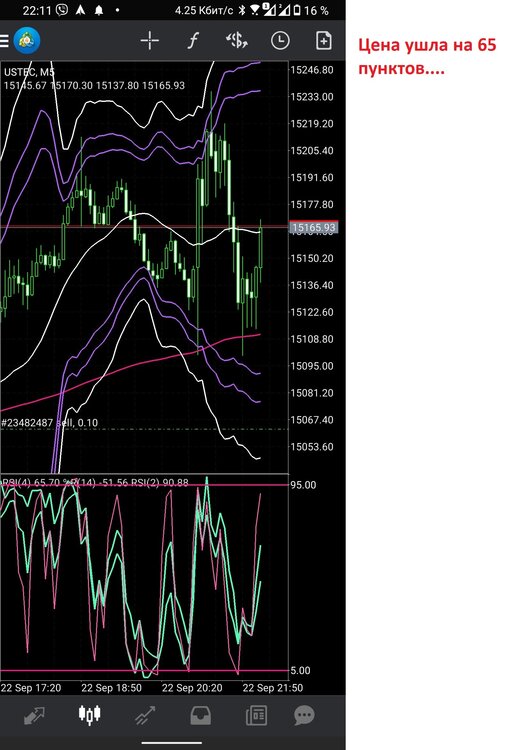Select price scale value 15150.20
Image resolution: width=507 pixels, height=750 pixels.
(x=312, y=258)
